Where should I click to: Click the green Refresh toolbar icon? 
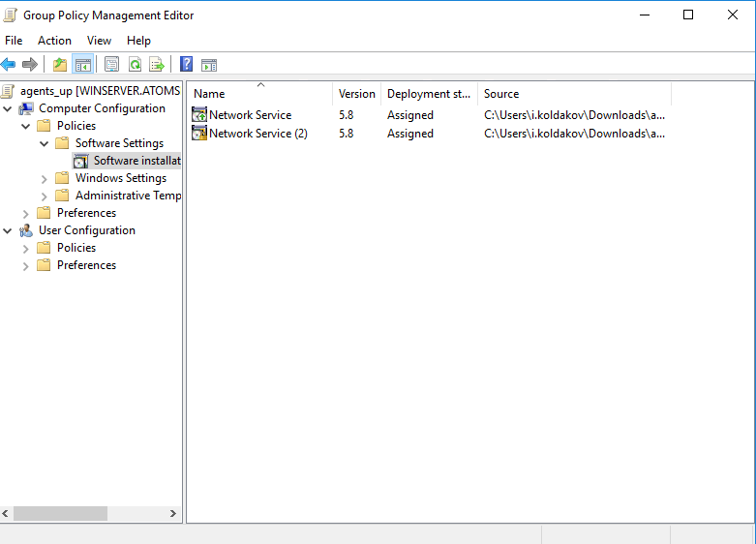135,65
